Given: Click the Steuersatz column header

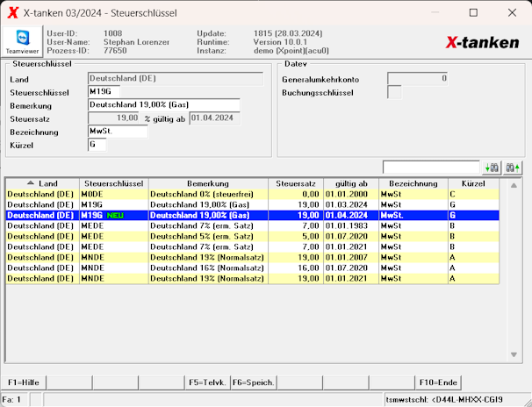Looking at the screenshot, I should pos(296,183).
